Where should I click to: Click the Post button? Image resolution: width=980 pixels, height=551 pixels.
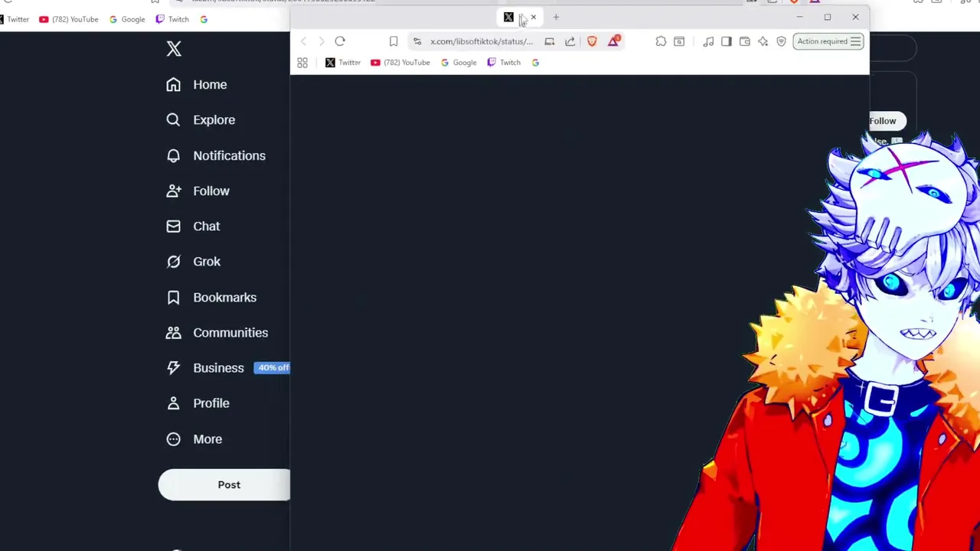224,484
